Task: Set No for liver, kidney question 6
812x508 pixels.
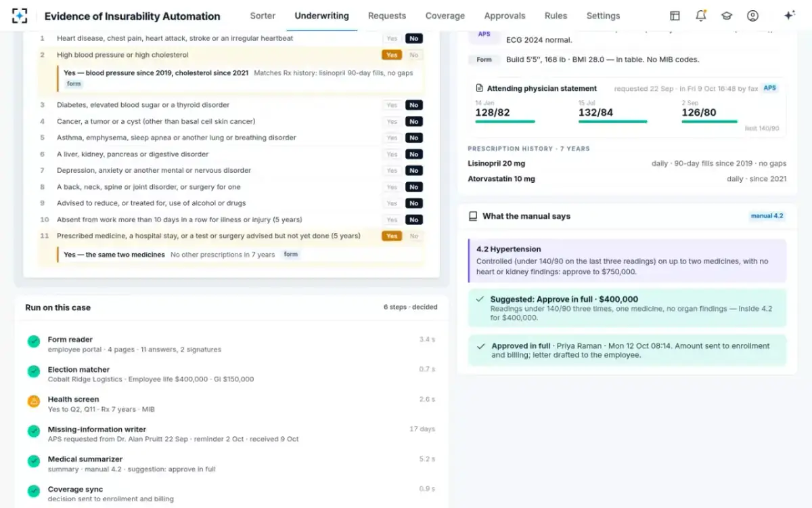Action: pyautogui.click(x=414, y=154)
